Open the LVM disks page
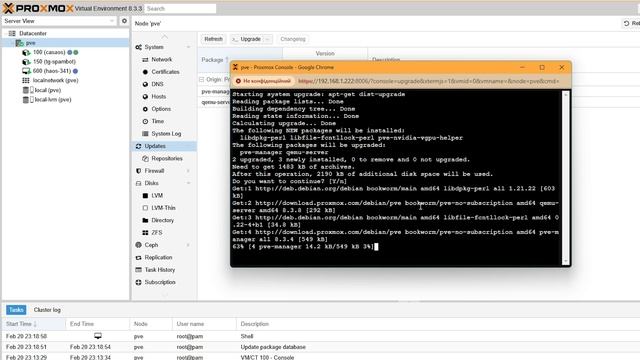The height and width of the screenshot is (360, 640). coord(157,196)
